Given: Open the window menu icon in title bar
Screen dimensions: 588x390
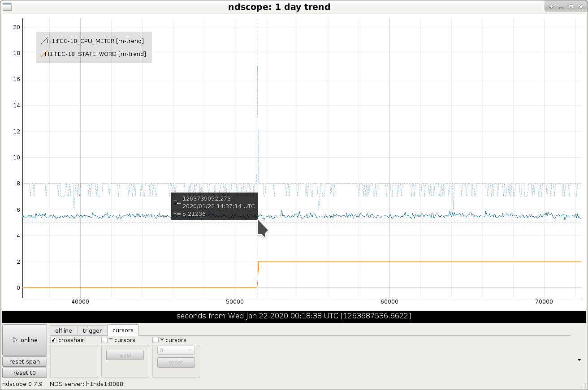Looking at the screenshot, I should pyautogui.click(x=7, y=7).
